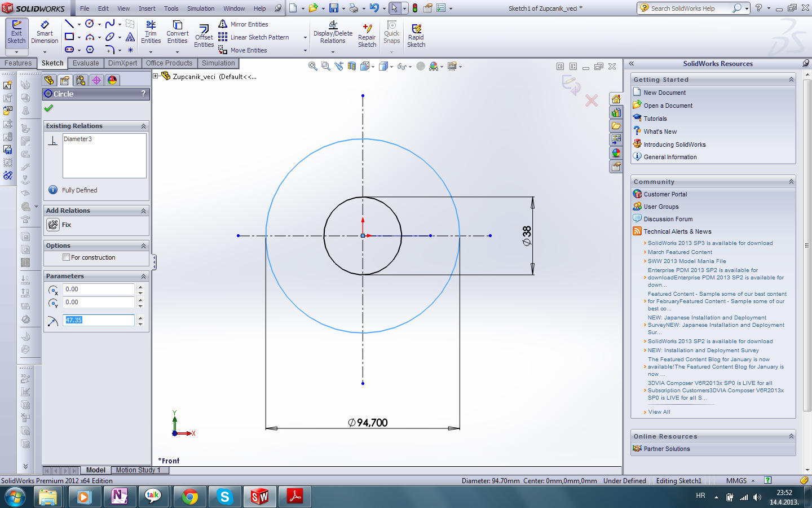Switch to the Motion Study 1 tab
The width and height of the screenshot is (812, 508).
pyautogui.click(x=138, y=470)
